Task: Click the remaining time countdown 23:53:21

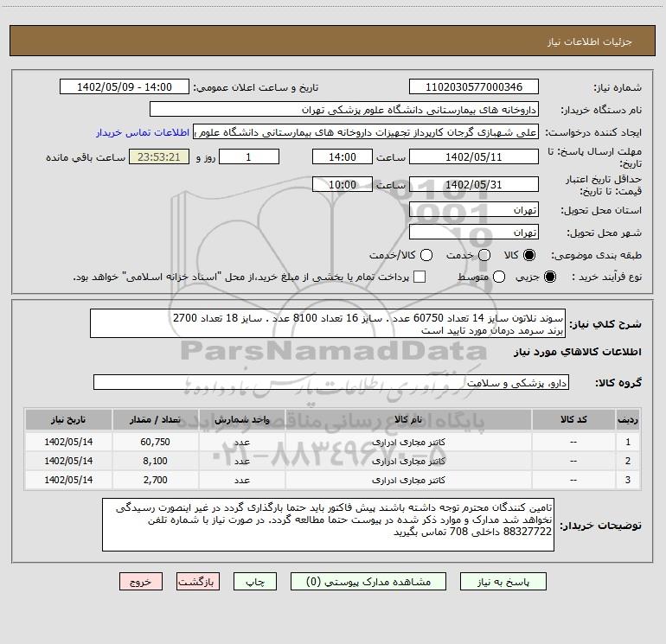Action: tap(159, 157)
